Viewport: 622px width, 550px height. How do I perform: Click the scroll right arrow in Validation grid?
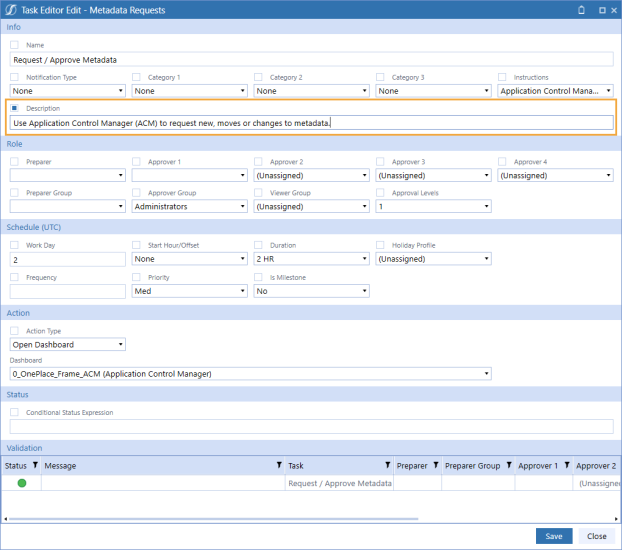click(x=616, y=519)
